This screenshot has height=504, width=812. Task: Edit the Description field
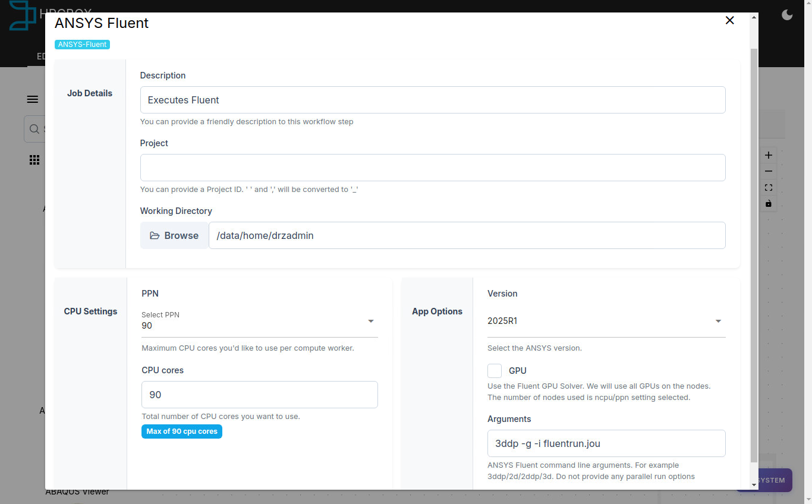coord(433,100)
